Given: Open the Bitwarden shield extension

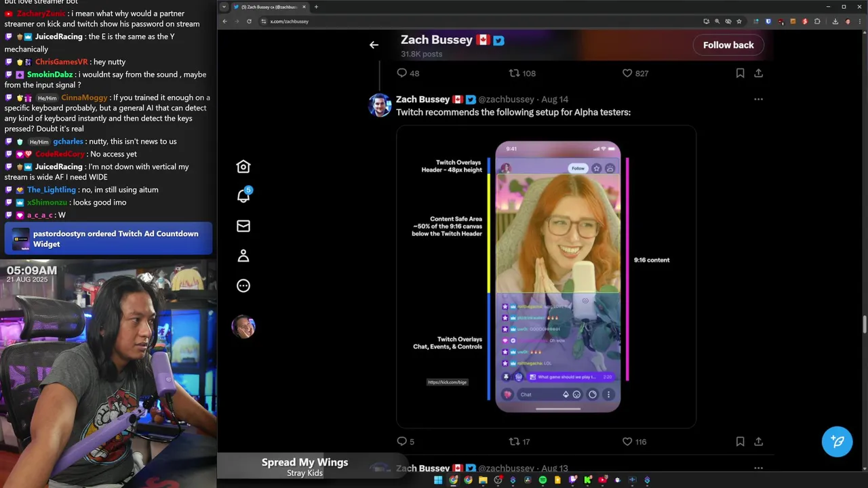Looking at the screenshot, I should [768, 21].
